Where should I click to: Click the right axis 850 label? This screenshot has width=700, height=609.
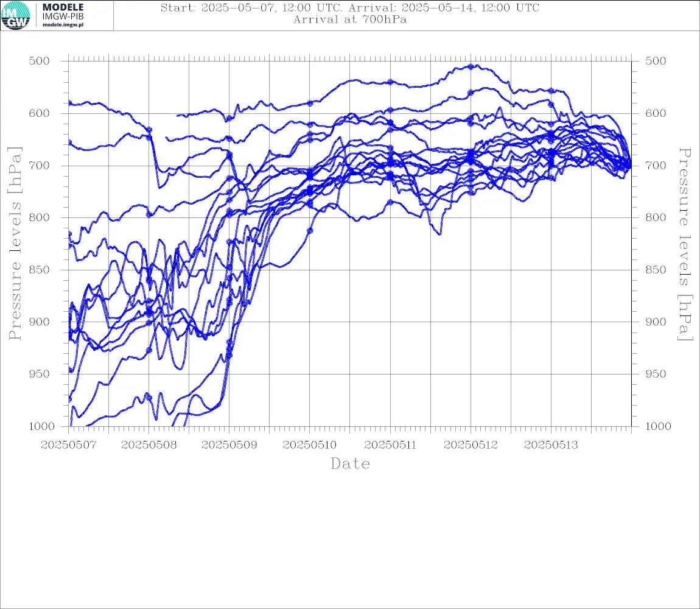pos(656,269)
